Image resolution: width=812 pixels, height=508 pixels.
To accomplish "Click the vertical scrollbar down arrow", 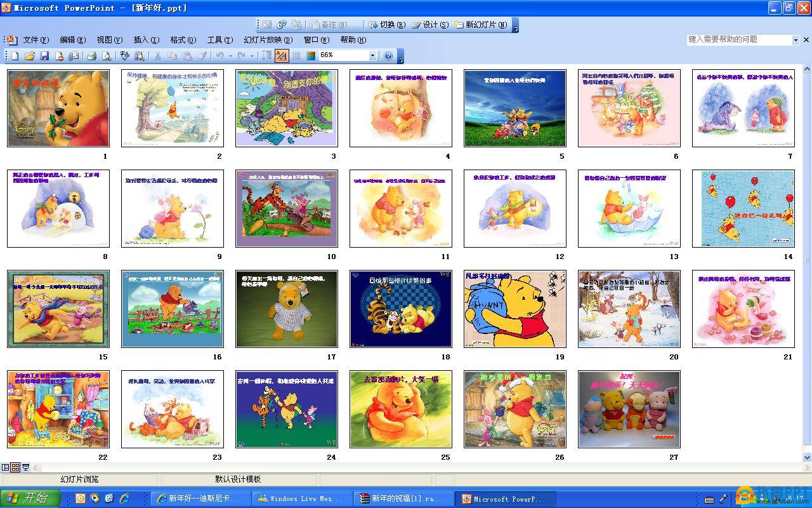I will [x=807, y=457].
